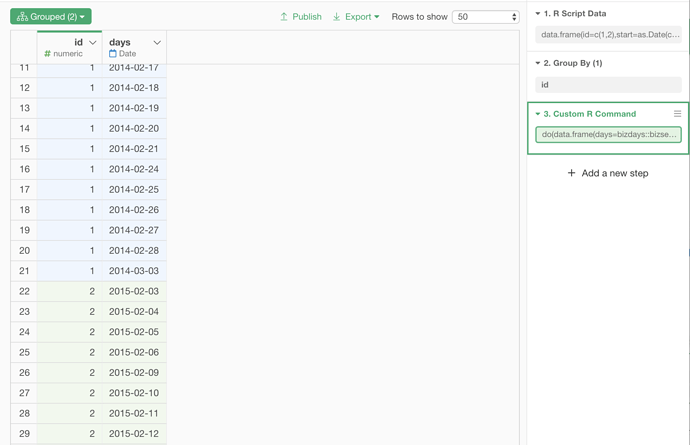This screenshot has width=690, height=445.
Task: Select the cell 2015-02-11
Action: [134, 413]
